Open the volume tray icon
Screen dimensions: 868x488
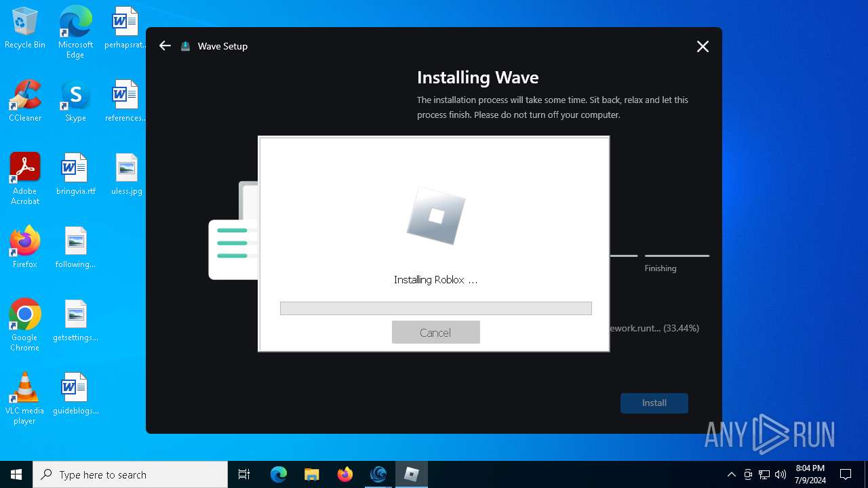pos(781,474)
